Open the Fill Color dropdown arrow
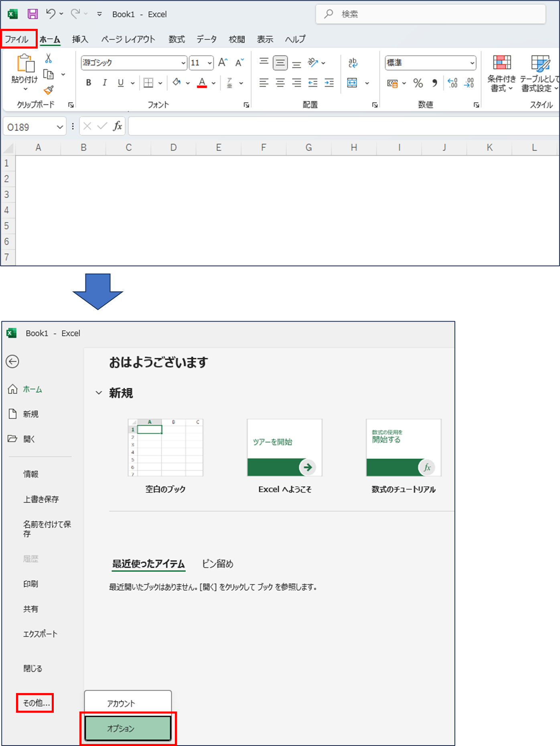Screen dimensions: 560x746 [x=188, y=83]
